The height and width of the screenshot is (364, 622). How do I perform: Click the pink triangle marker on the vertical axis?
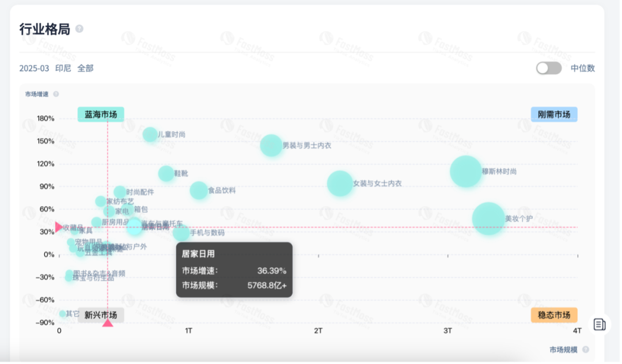[x=59, y=227]
